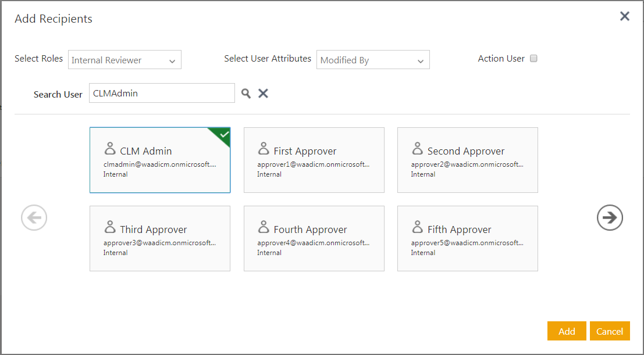Viewport: 644px width, 355px height.
Task: Go to next page of users arrow
Action: point(610,218)
